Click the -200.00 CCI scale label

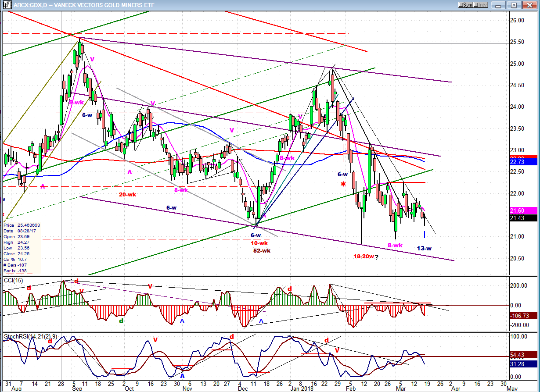click(x=519, y=325)
